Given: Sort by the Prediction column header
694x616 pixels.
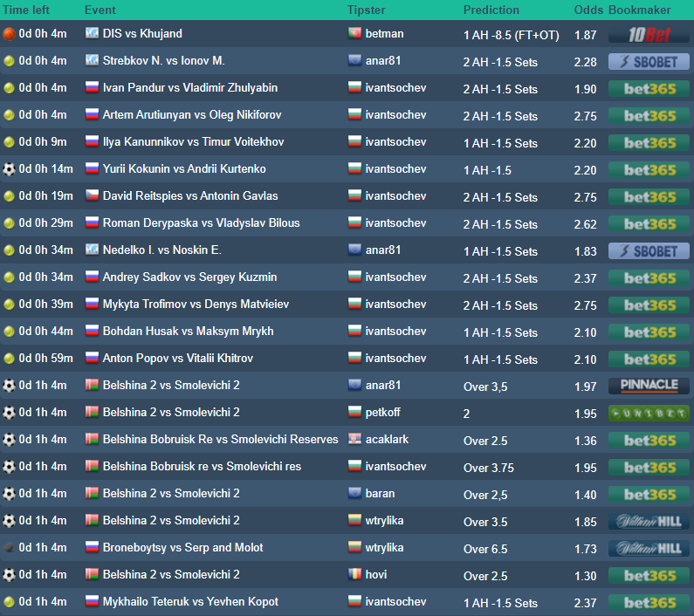Looking at the screenshot, I should pyautogui.click(x=491, y=10).
